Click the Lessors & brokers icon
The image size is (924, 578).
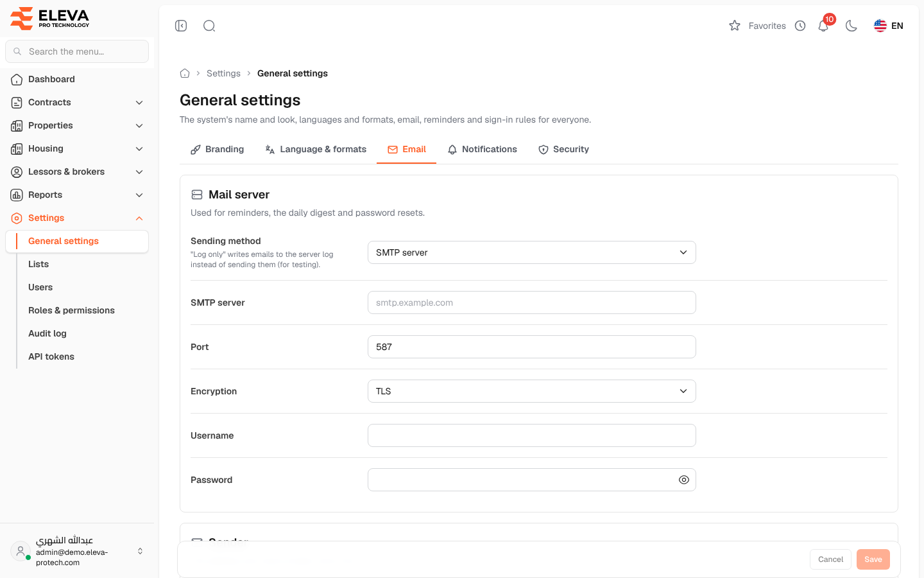17,171
